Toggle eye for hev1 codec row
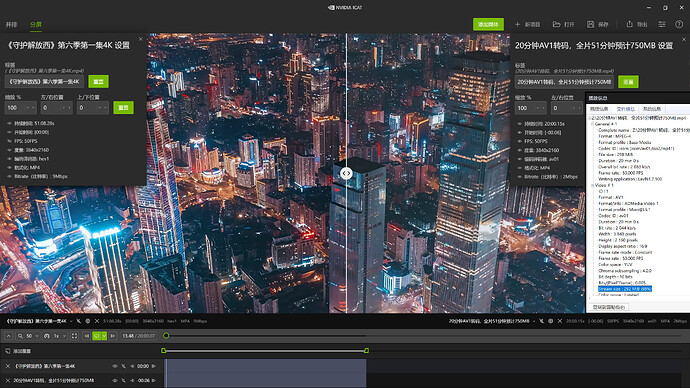This screenshot has height=388, width=690. pyautogui.click(x=9, y=159)
